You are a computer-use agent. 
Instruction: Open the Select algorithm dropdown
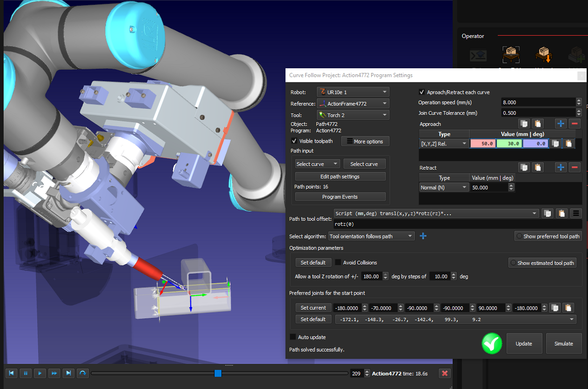point(371,236)
